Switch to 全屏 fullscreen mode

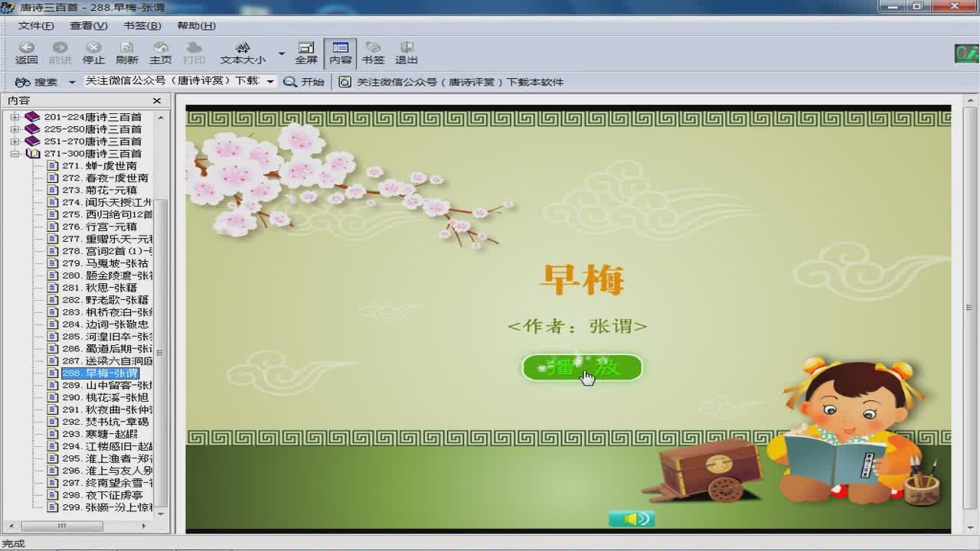[306, 53]
